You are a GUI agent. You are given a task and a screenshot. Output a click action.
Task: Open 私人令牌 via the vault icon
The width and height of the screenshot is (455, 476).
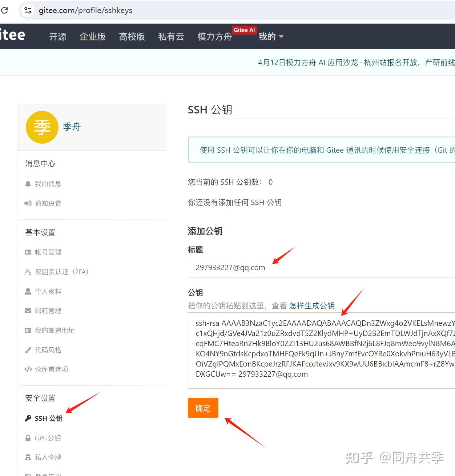tap(48, 457)
